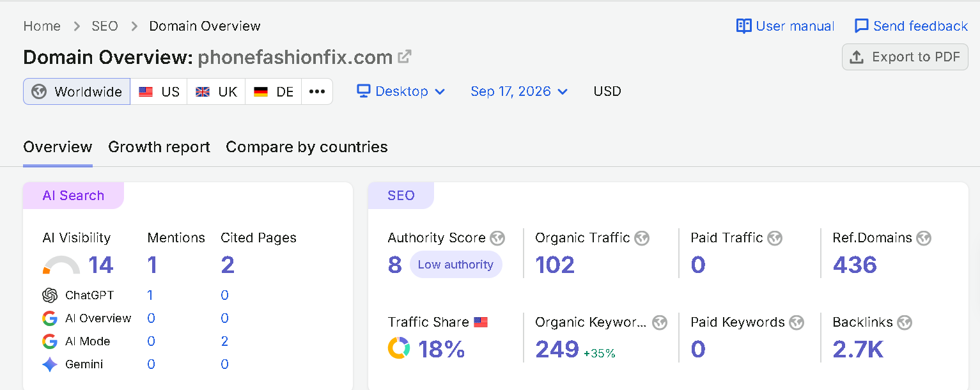Click Organic Traffic value 102
The height and width of the screenshot is (390, 980).
[x=555, y=265]
